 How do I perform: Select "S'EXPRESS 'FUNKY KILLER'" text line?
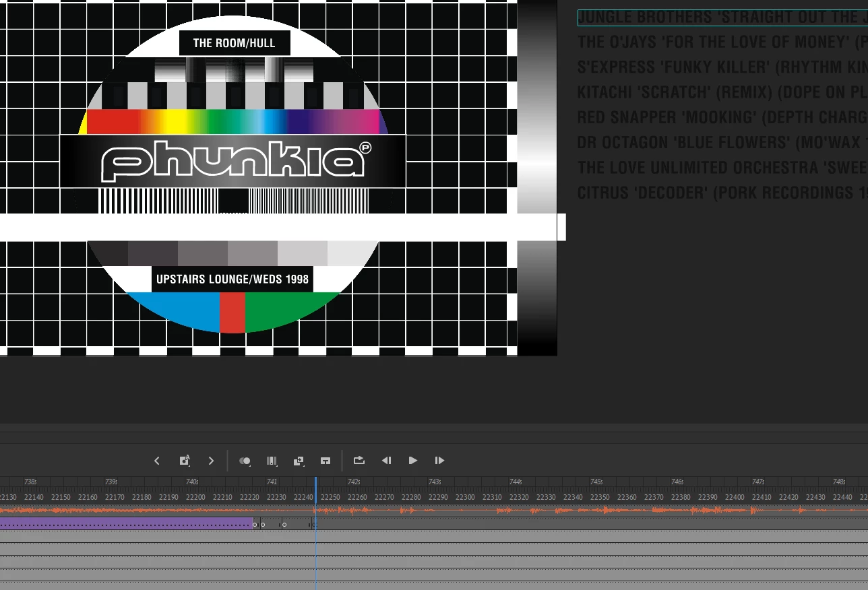tap(722, 67)
